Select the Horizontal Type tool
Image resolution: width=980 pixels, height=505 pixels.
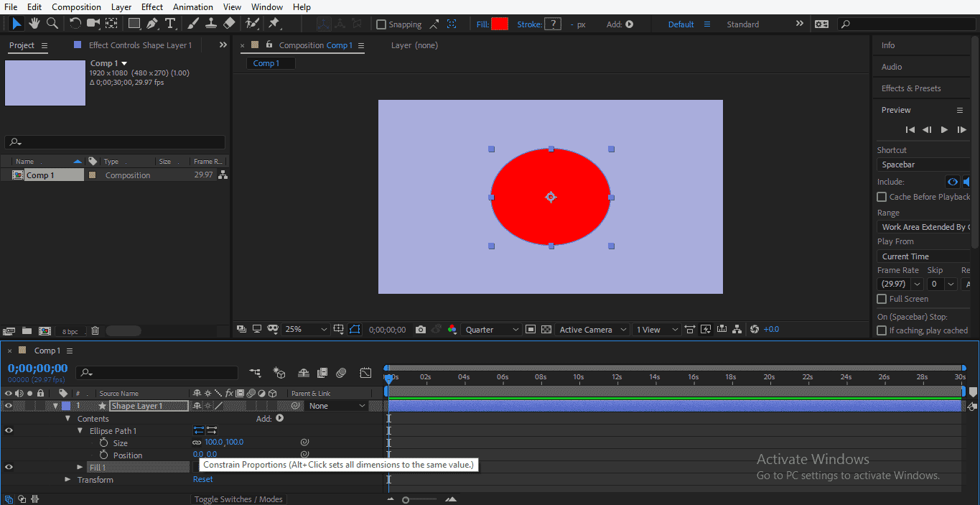click(170, 23)
